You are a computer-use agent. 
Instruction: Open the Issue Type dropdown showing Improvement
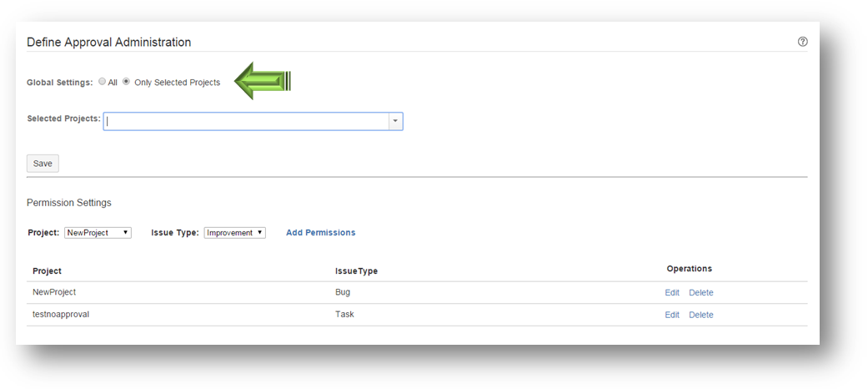[x=234, y=233]
